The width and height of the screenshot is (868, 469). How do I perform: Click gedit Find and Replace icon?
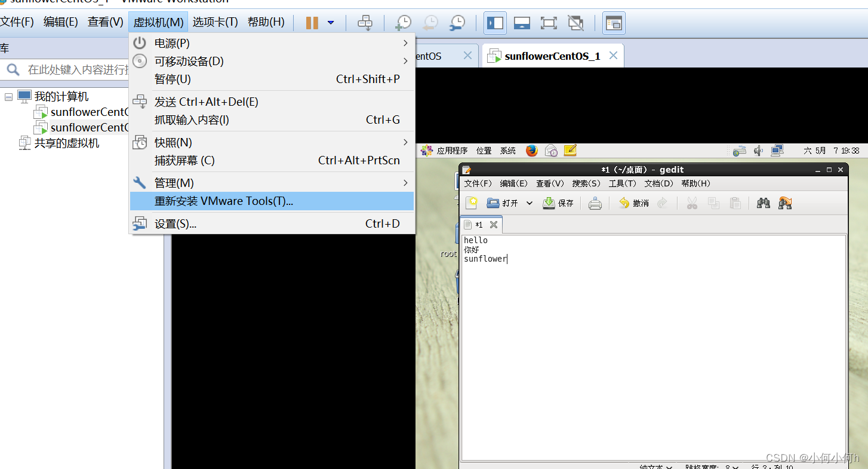click(x=785, y=203)
